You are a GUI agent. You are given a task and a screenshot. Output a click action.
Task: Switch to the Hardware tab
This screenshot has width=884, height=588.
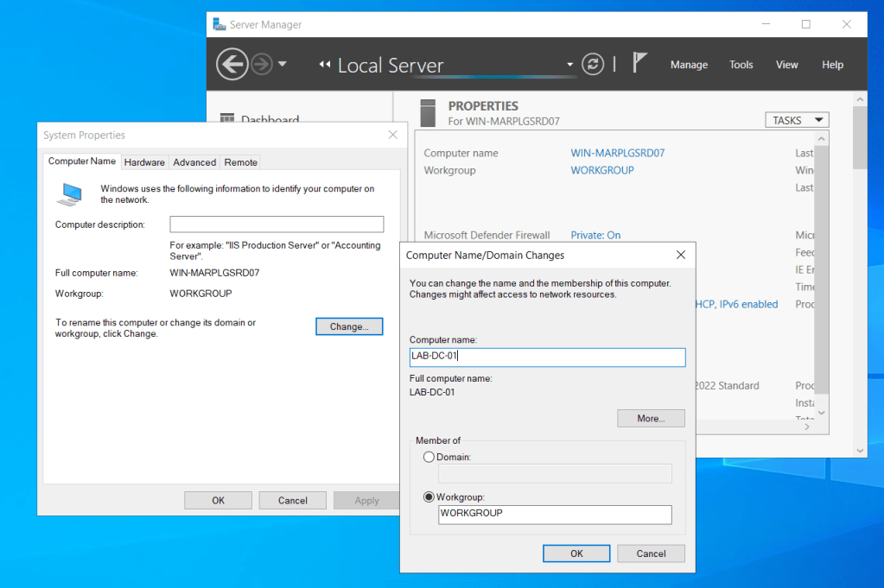tap(144, 162)
